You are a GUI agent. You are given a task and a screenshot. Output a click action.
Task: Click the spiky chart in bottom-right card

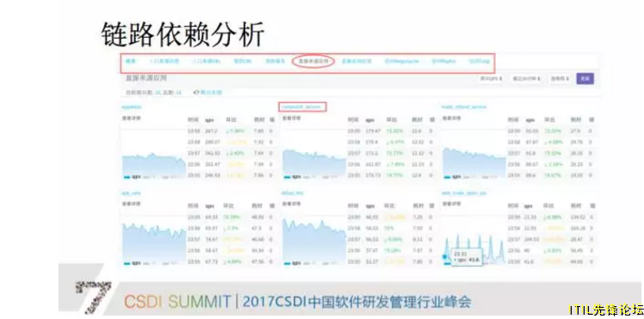(x=474, y=247)
